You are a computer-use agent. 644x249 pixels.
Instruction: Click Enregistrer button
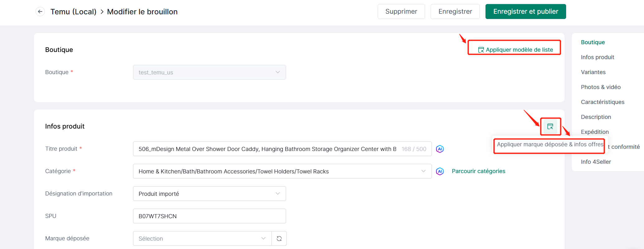pyautogui.click(x=455, y=12)
